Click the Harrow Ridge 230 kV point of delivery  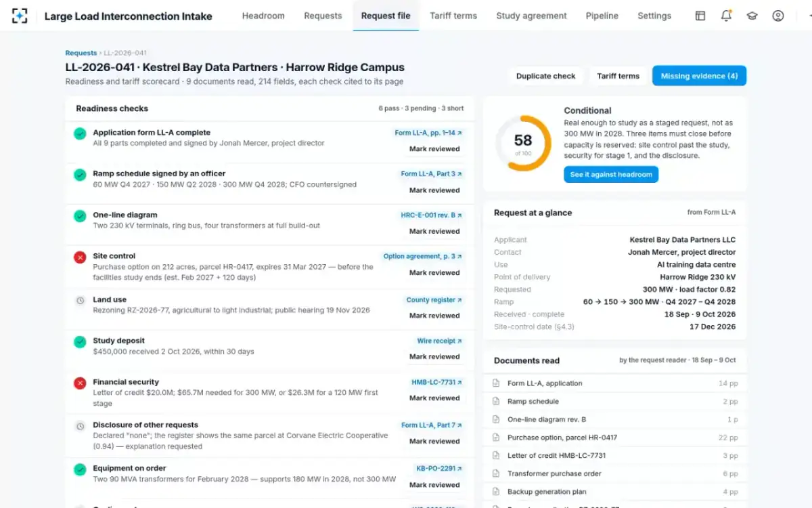(x=698, y=277)
